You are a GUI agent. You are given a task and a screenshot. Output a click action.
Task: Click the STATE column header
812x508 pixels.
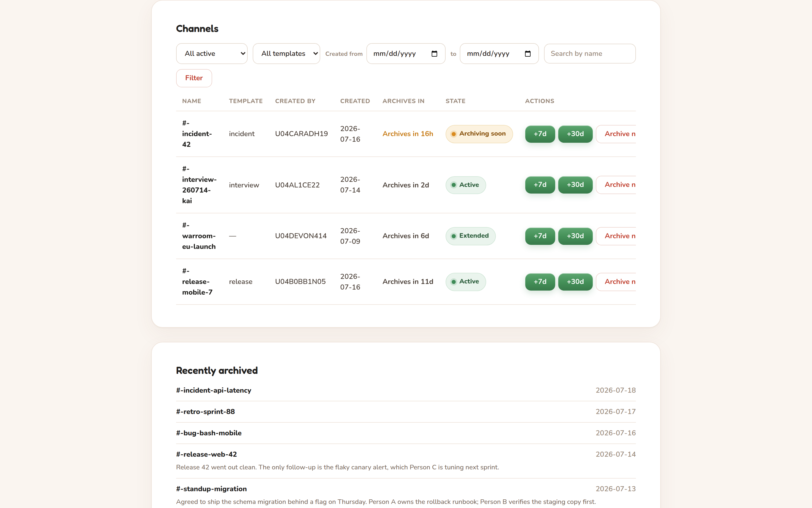pyautogui.click(x=455, y=101)
